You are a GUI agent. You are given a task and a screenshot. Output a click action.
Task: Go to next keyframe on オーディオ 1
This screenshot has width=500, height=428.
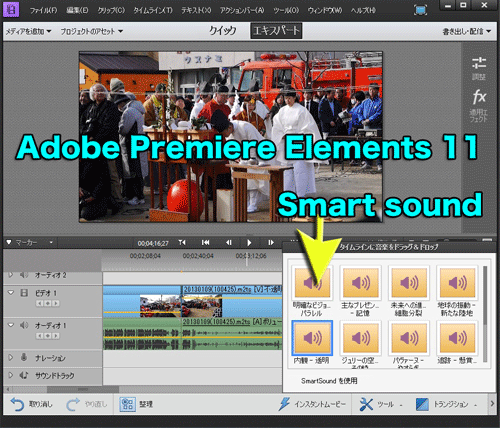click(56, 336)
